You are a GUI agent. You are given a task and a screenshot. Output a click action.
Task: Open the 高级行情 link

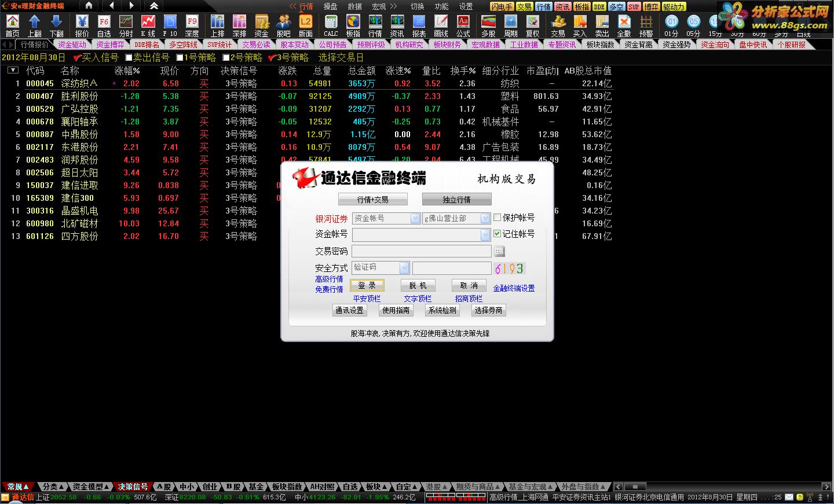[329, 279]
